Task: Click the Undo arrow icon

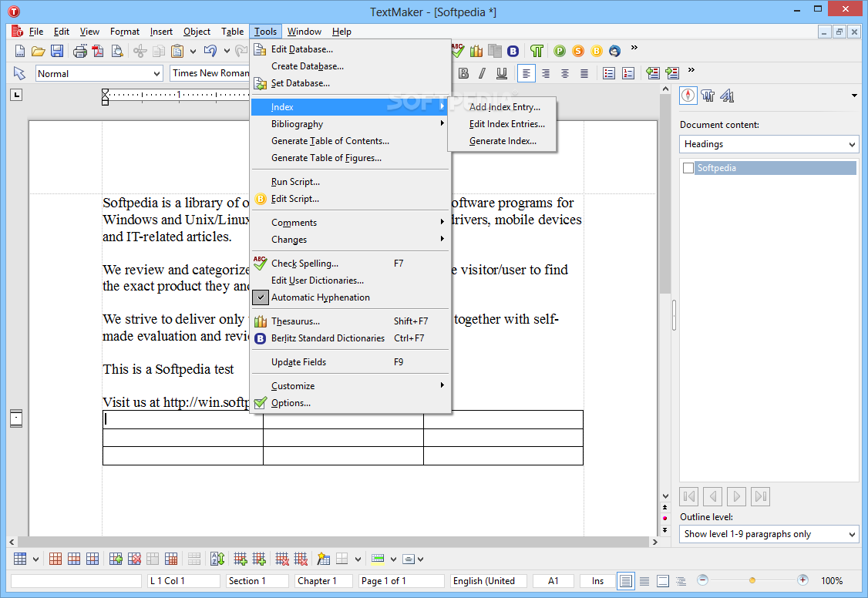Action: pyautogui.click(x=210, y=52)
